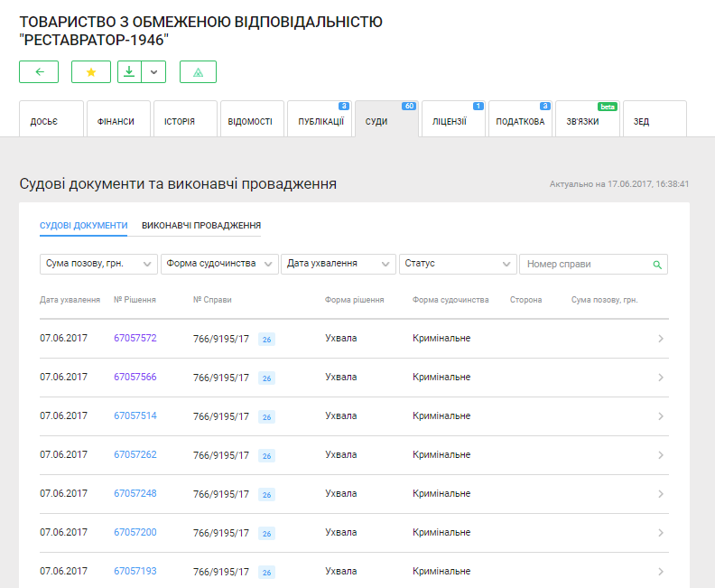Switch to Виконавчі провадження tab
This screenshot has width=715, height=588.
(201, 226)
